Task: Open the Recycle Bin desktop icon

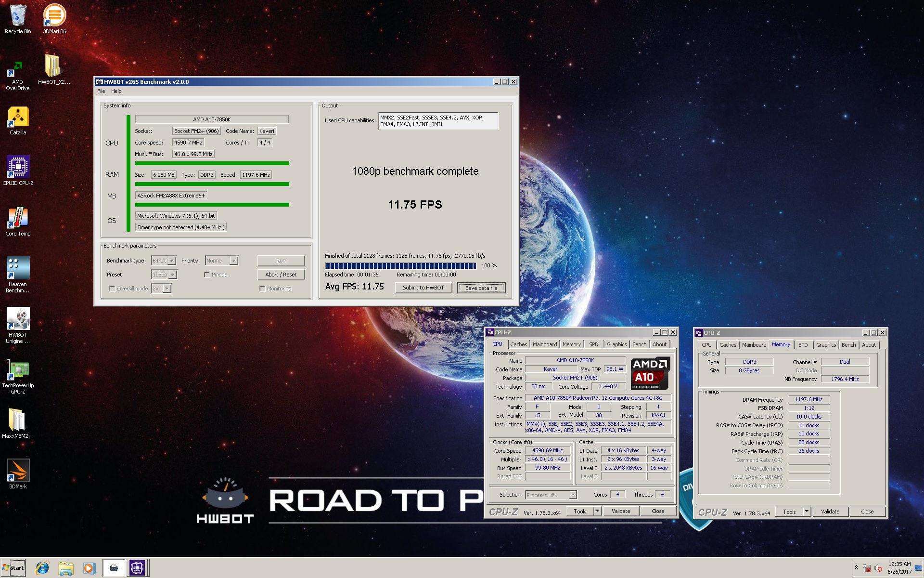Action: coord(18,19)
